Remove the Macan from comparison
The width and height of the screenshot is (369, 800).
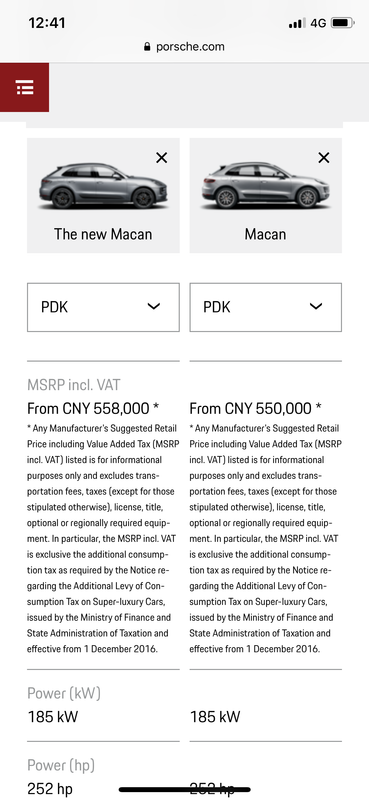324,158
